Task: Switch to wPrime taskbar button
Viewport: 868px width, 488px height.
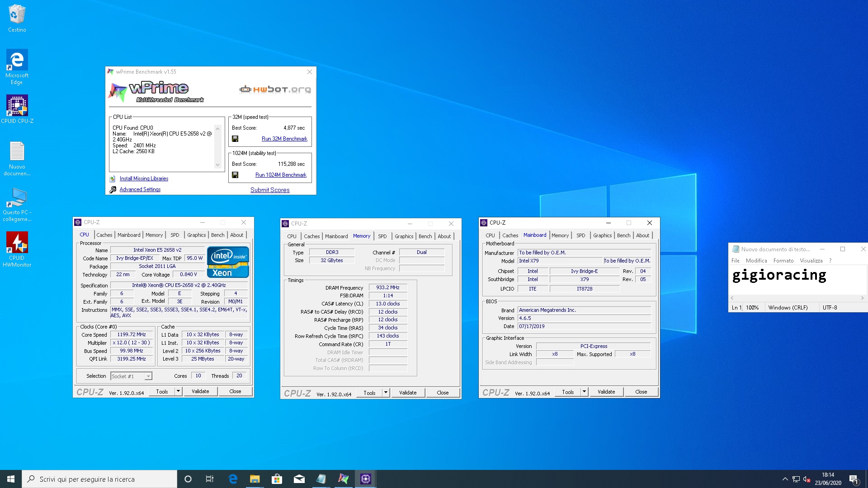Action: pos(343,479)
